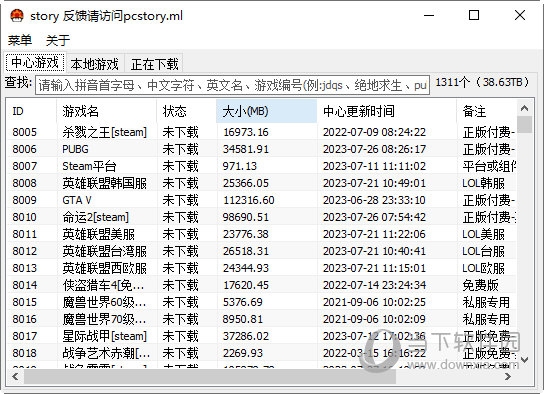Click the vertical scrollbar down arrow
This screenshot has height=394, width=544.
pos(525,360)
